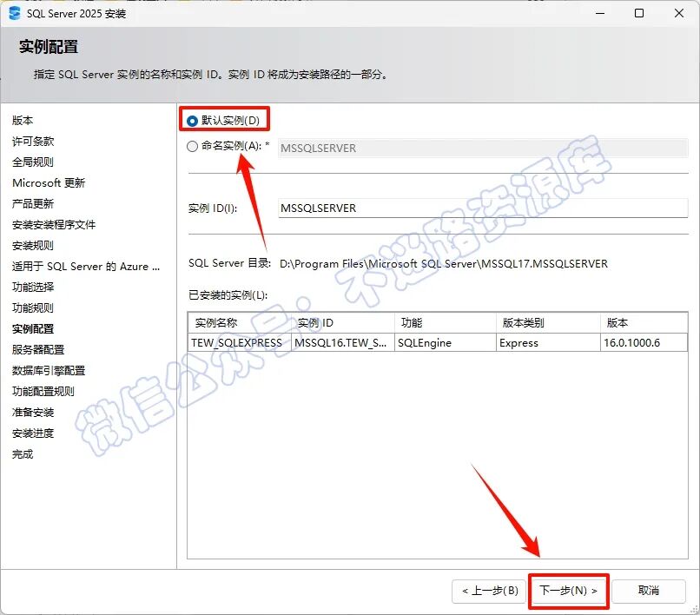The height and width of the screenshot is (615, 700).
Task: Open the 全局规则 step in sidebar
Action: pos(33,162)
